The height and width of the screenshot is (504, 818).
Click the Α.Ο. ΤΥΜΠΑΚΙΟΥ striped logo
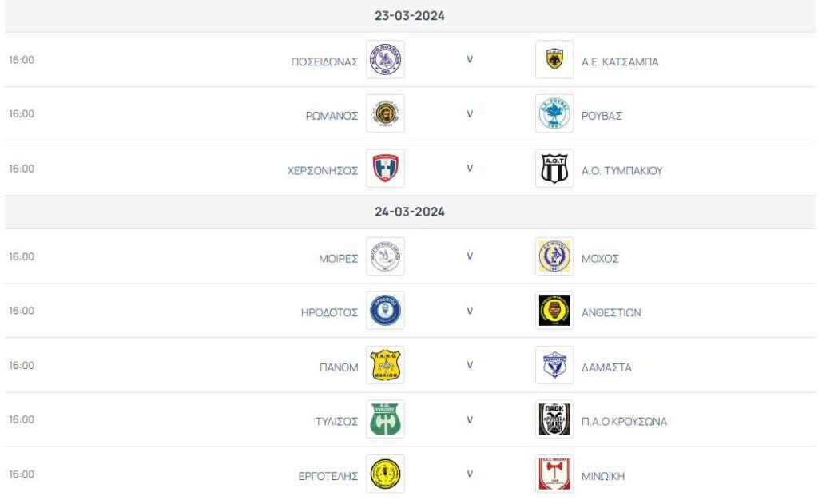[x=554, y=169]
